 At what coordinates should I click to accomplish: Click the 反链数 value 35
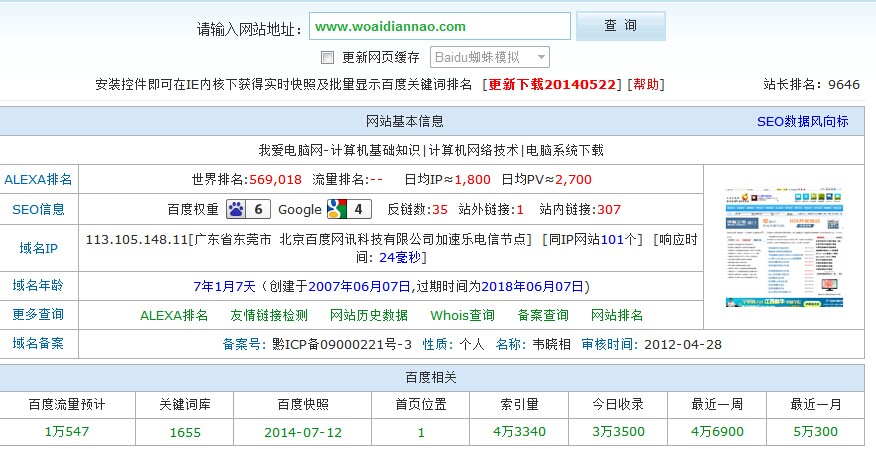pyautogui.click(x=440, y=209)
